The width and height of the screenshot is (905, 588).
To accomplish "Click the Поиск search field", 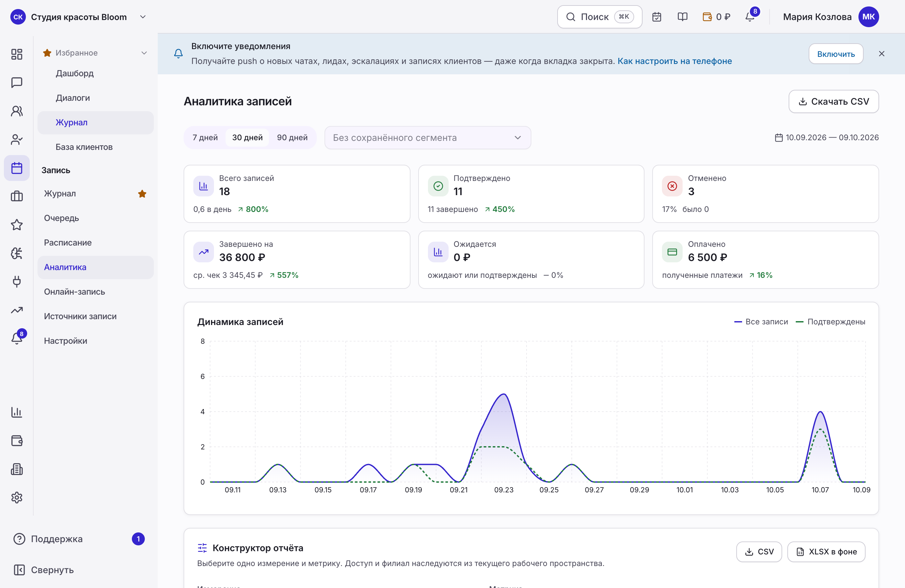I will tap(600, 17).
